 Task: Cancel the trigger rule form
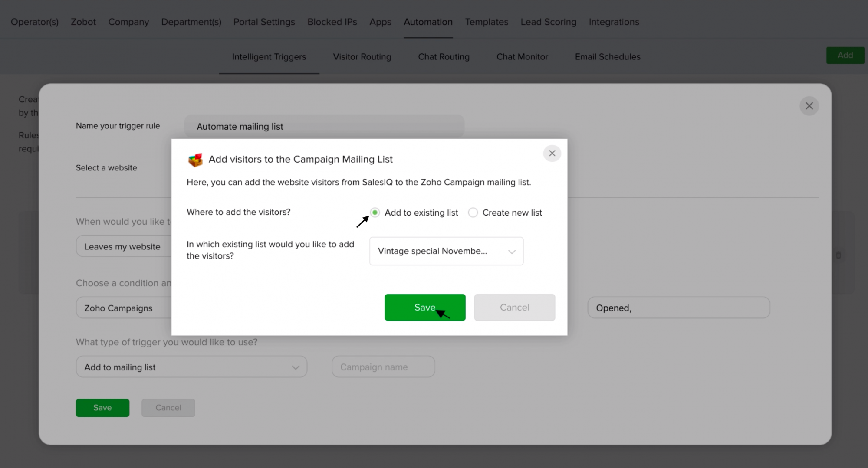[x=168, y=408]
